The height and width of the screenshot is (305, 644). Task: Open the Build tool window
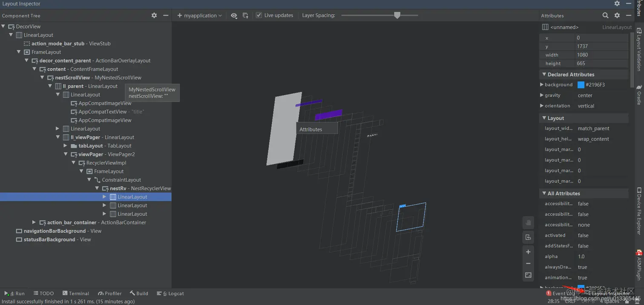139,293
